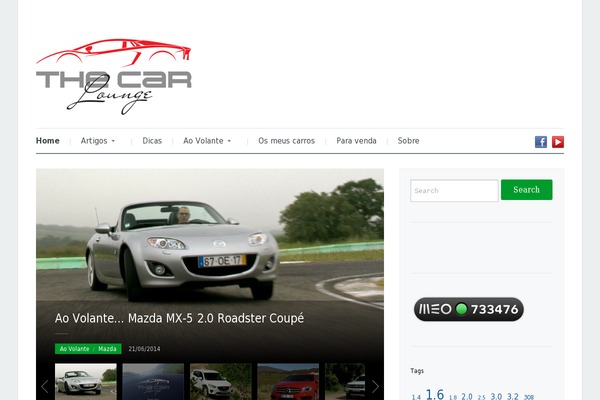Open the 1.4 tag

(x=416, y=397)
